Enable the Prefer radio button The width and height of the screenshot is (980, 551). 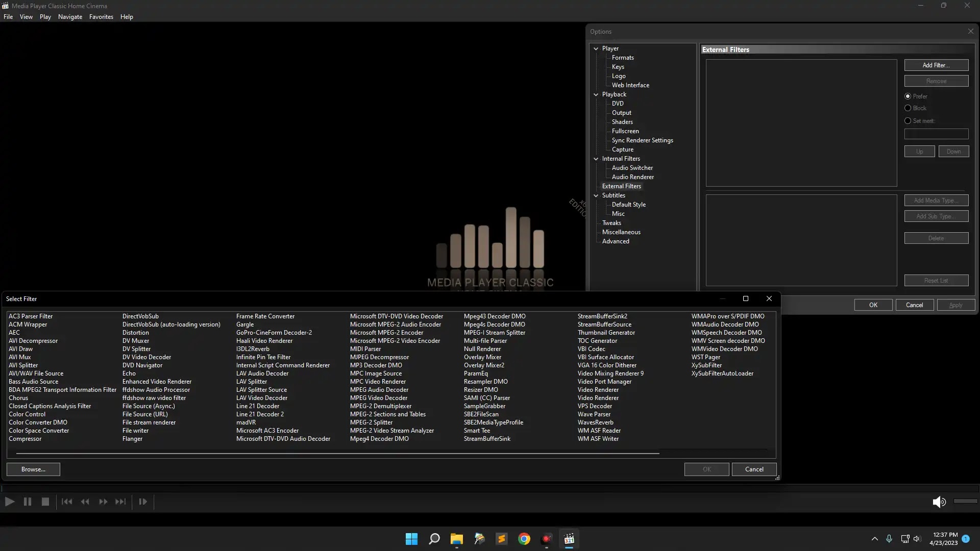908,96
